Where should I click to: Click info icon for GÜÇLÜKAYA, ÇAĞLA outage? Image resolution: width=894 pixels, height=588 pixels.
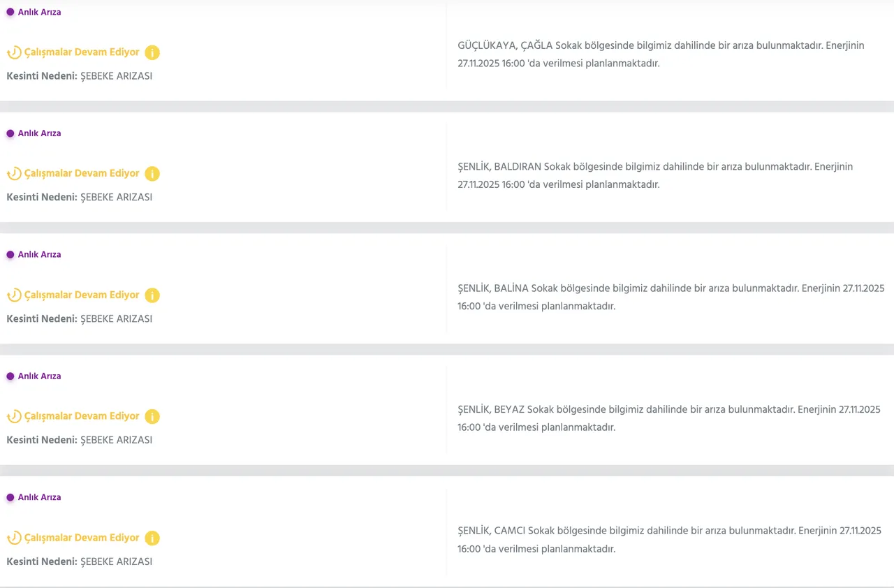(152, 52)
